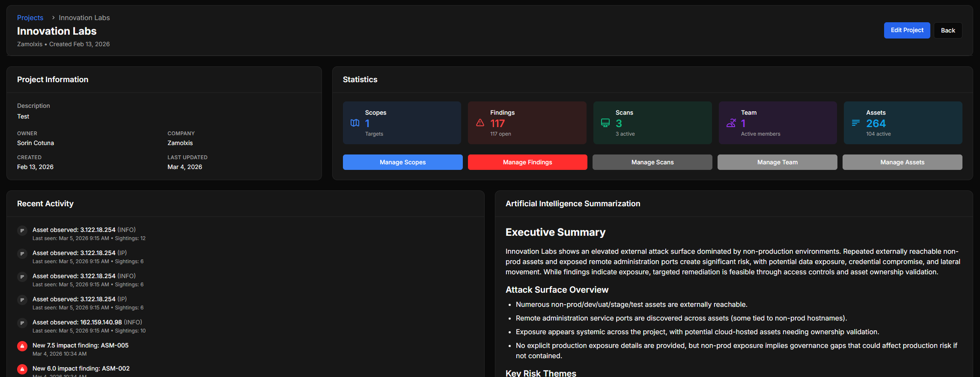Open the Projects breadcrumb link

coord(30,18)
